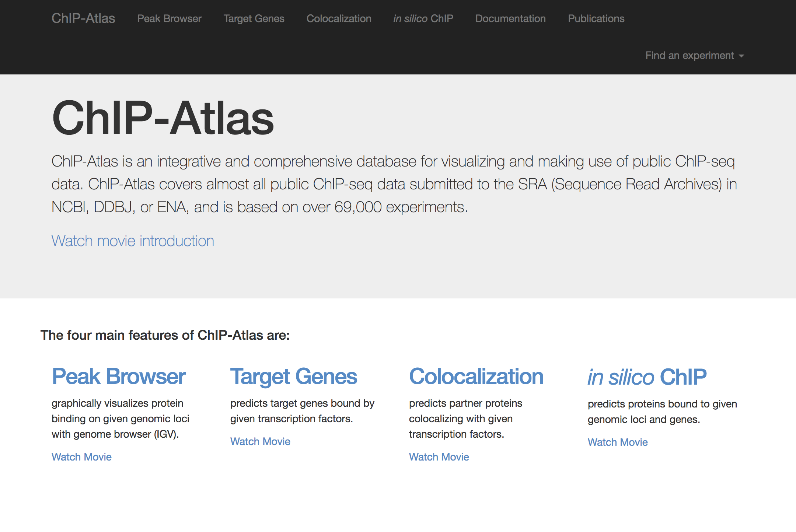Viewport: 796px width, 532px height.
Task: Open Target Genes navigation item
Action: (x=254, y=18)
